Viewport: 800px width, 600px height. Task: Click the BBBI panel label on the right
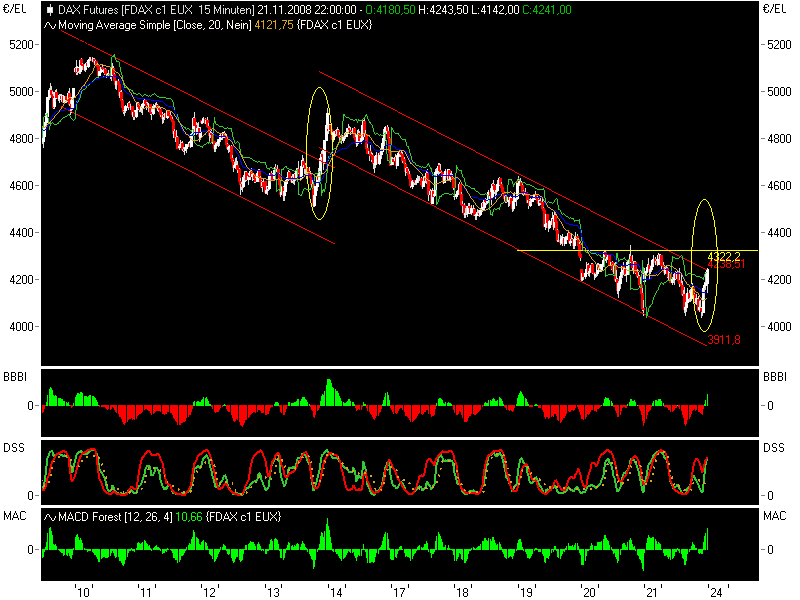point(775,377)
